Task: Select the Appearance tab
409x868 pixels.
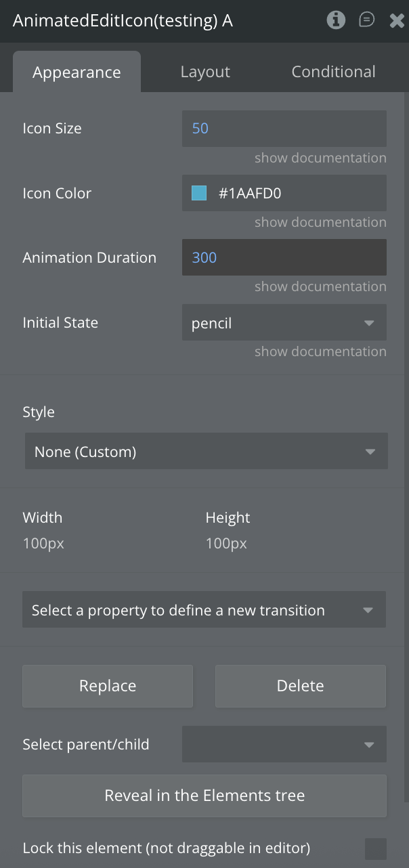Action: (77, 72)
